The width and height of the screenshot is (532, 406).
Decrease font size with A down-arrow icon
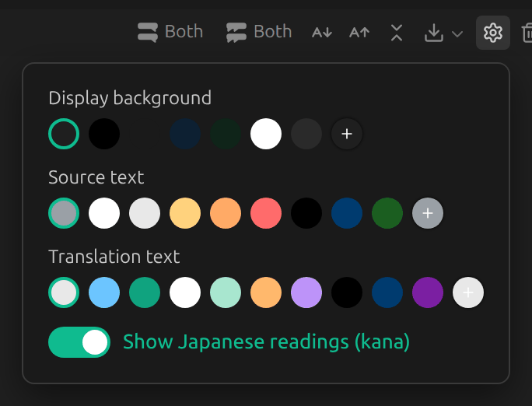click(322, 33)
